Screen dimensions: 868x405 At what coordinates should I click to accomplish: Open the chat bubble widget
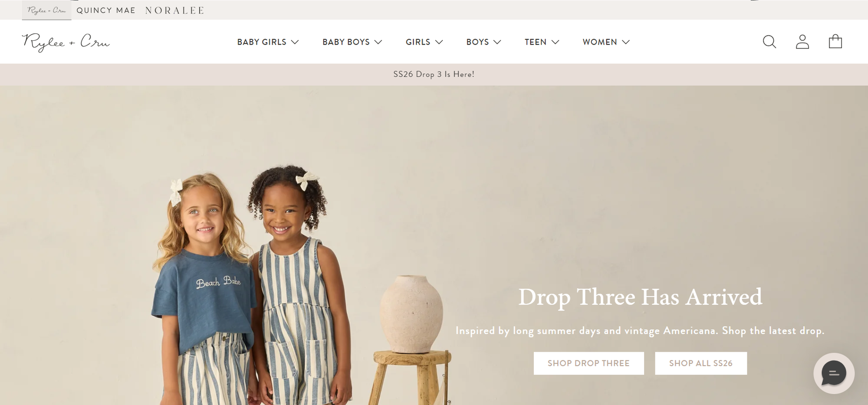pyautogui.click(x=834, y=373)
